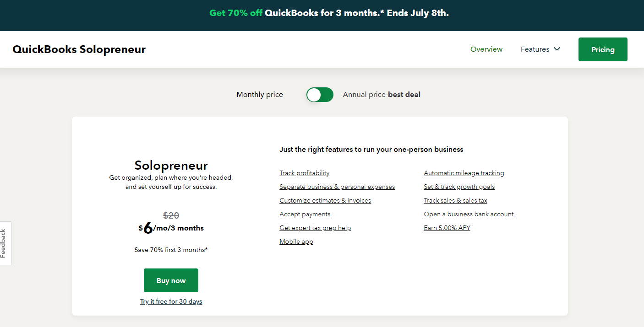Viewport: 644px width, 327px height.
Task: Click Get expert tax prep help
Action: pos(315,228)
